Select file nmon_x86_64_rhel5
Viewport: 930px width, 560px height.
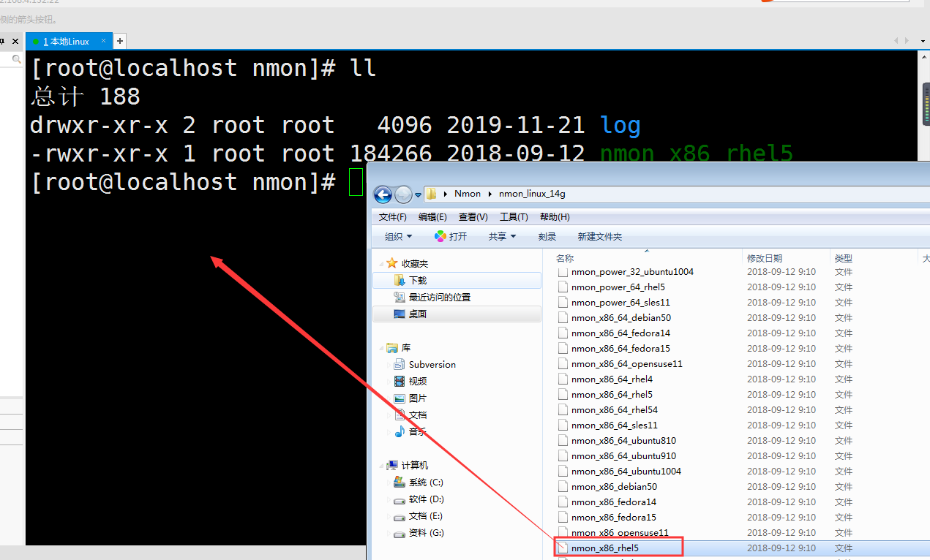click(x=612, y=395)
